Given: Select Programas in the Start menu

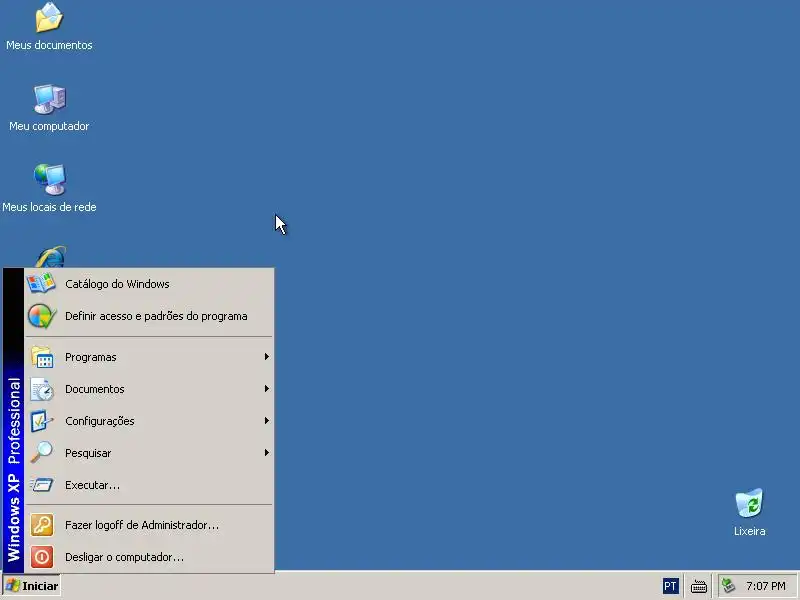Looking at the screenshot, I should 148,357.
